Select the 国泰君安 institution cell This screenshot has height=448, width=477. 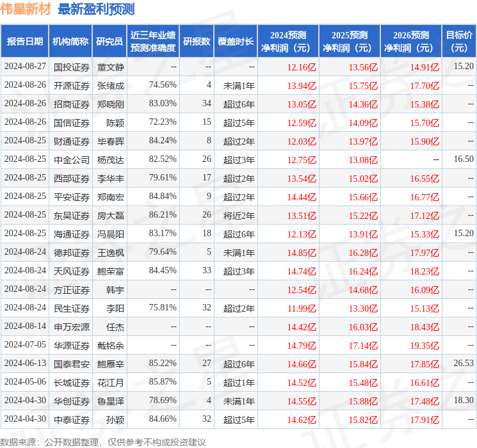click(72, 364)
